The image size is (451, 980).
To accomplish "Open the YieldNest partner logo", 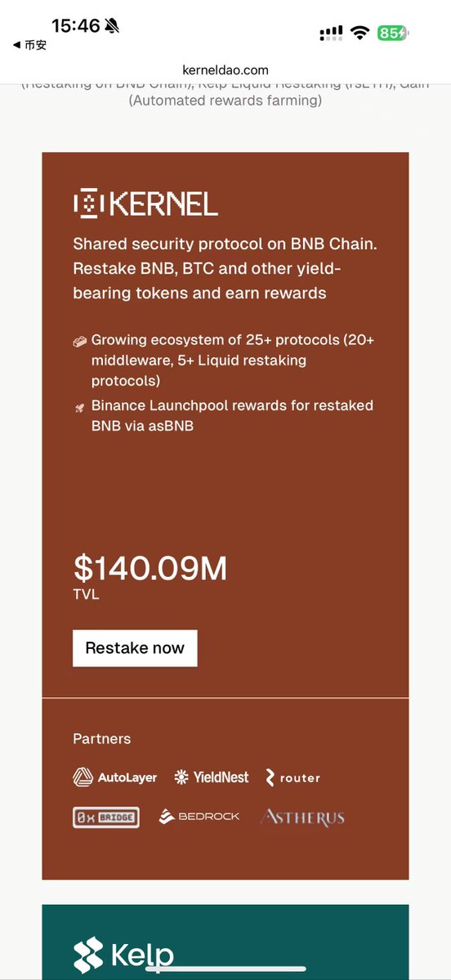I will pos(211,777).
